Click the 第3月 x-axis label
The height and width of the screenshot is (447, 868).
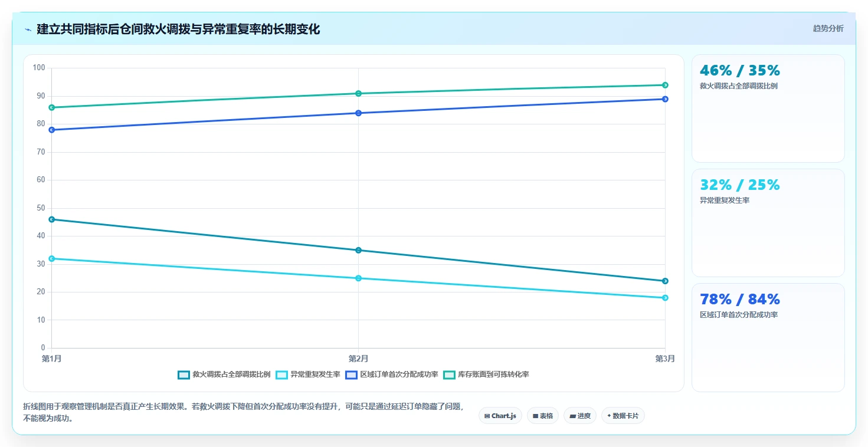665,359
